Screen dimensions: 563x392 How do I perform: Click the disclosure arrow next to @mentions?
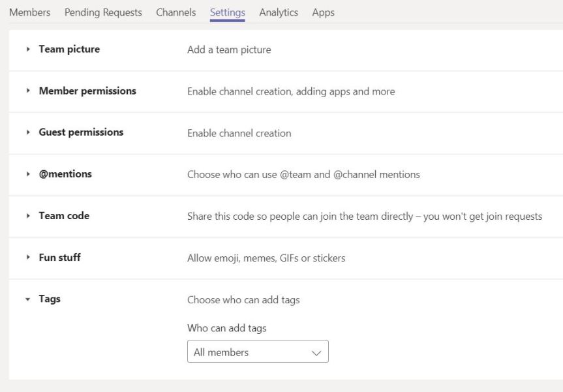pos(27,175)
